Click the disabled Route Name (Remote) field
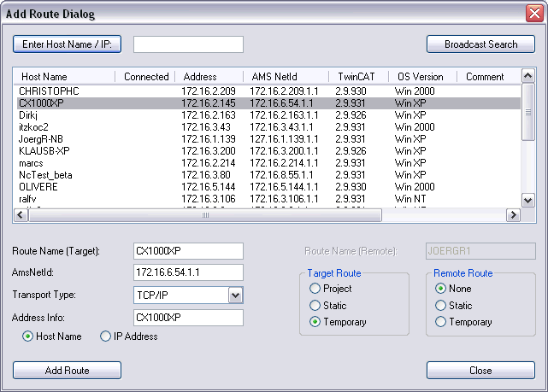Viewport: 548px width, 392px height. pyautogui.click(x=480, y=251)
